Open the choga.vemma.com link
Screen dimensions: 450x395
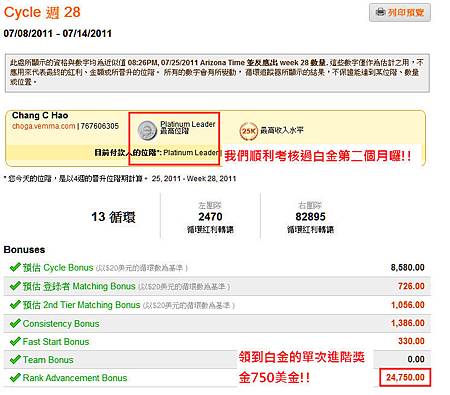tap(44, 126)
